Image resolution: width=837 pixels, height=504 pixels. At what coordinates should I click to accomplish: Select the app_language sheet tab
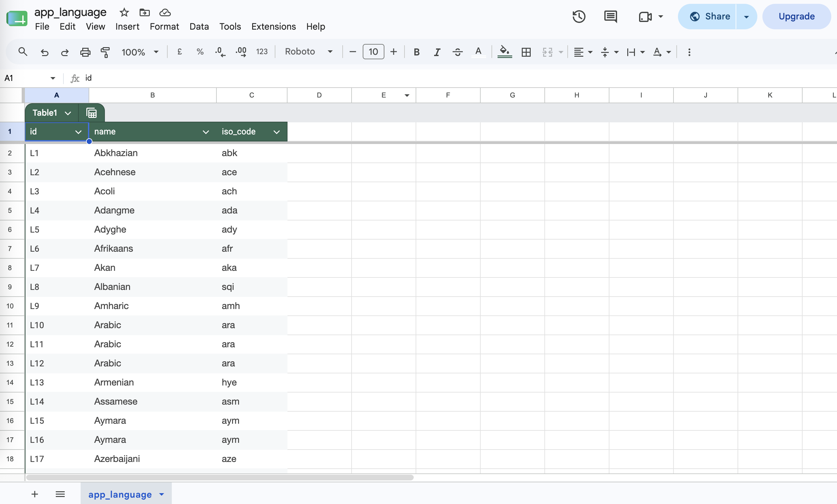(x=126, y=494)
